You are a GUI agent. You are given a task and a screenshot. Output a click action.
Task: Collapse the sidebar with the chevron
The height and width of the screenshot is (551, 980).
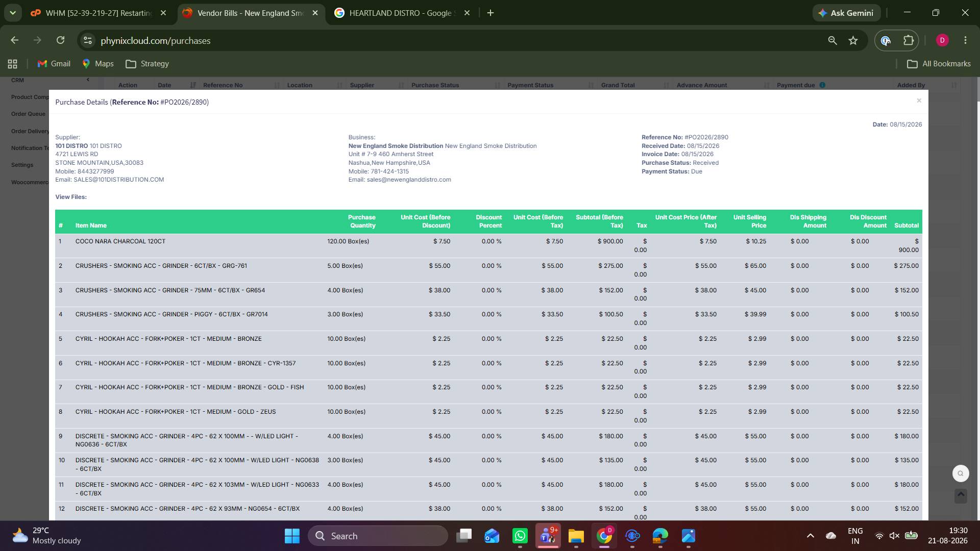pos(88,80)
